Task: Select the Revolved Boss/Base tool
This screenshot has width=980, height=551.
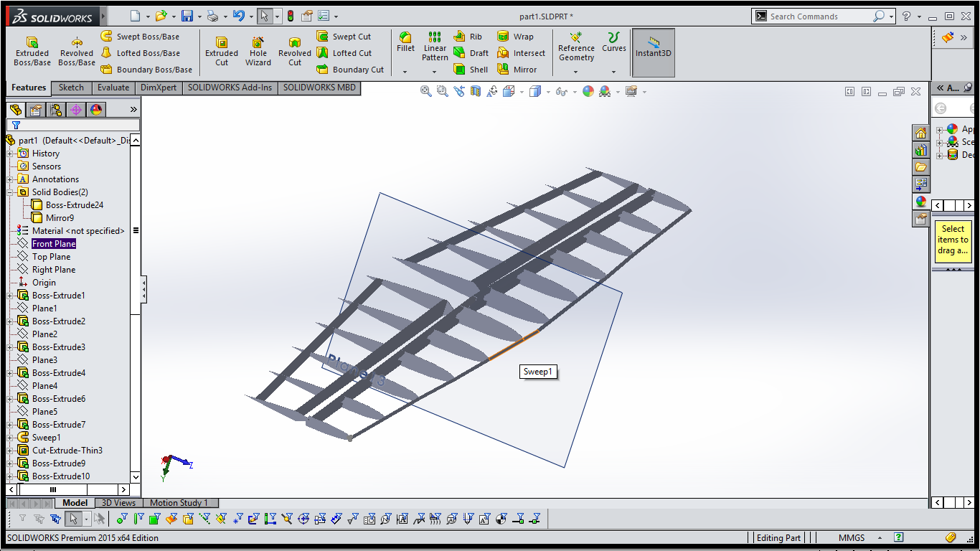Action: click(x=77, y=52)
